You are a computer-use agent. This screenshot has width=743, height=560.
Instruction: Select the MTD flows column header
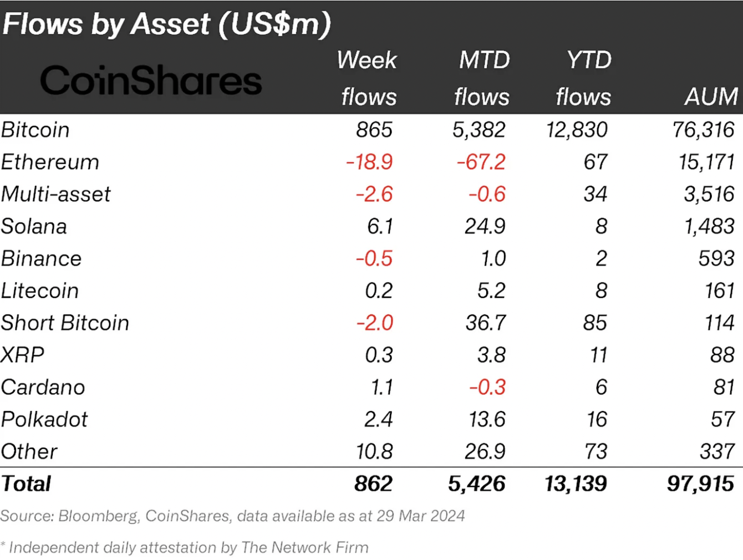[482, 78]
